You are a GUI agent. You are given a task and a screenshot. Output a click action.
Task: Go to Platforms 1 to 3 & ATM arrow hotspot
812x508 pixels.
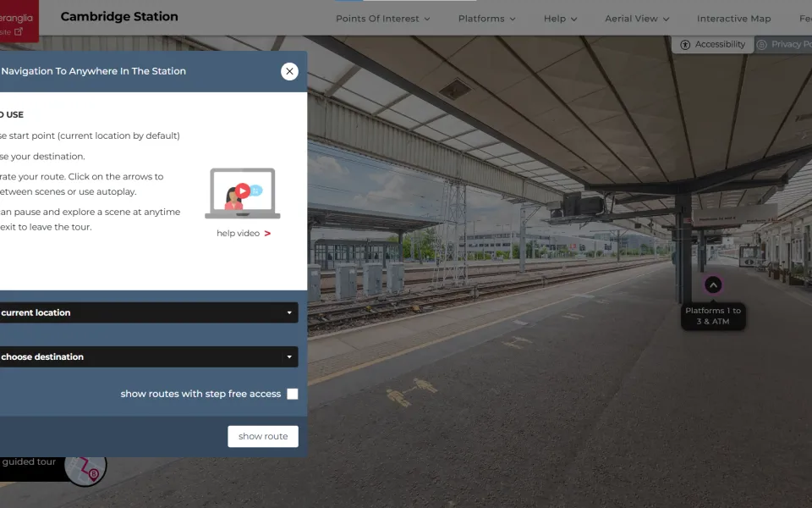pyautogui.click(x=713, y=285)
